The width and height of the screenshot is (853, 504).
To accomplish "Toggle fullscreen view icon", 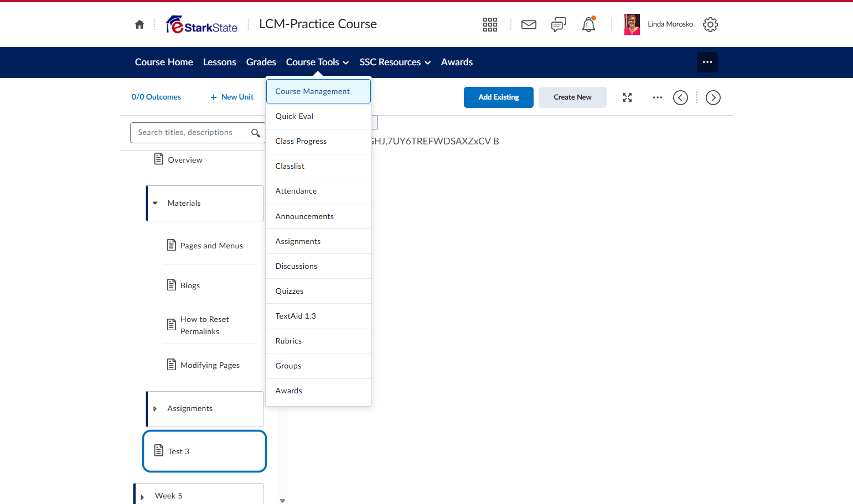I will pyautogui.click(x=627, y=97).
